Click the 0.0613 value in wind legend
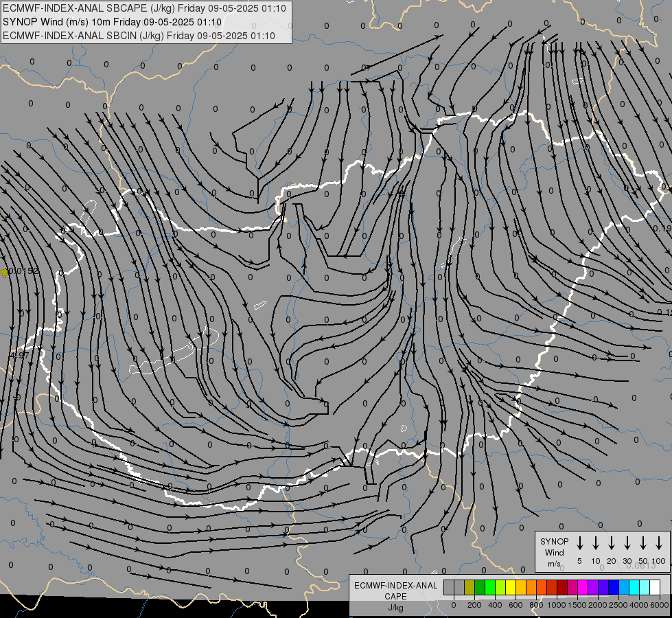672x618 pixels. click(x=640, y=566)
